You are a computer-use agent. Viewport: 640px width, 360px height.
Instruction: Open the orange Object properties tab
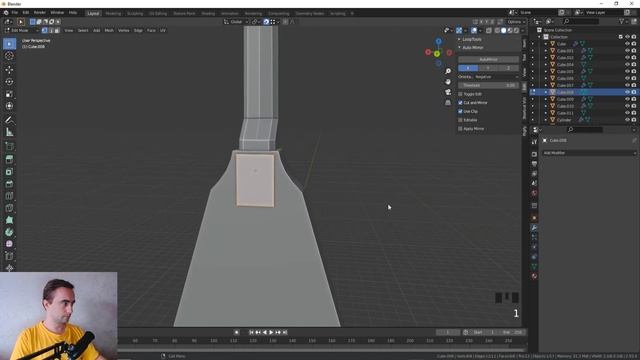[534, 218]
